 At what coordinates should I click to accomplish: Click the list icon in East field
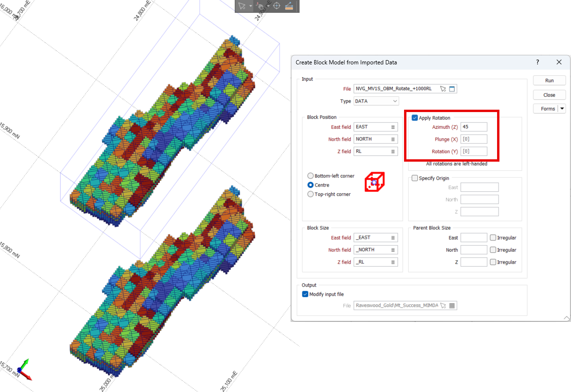pos(393,127)
